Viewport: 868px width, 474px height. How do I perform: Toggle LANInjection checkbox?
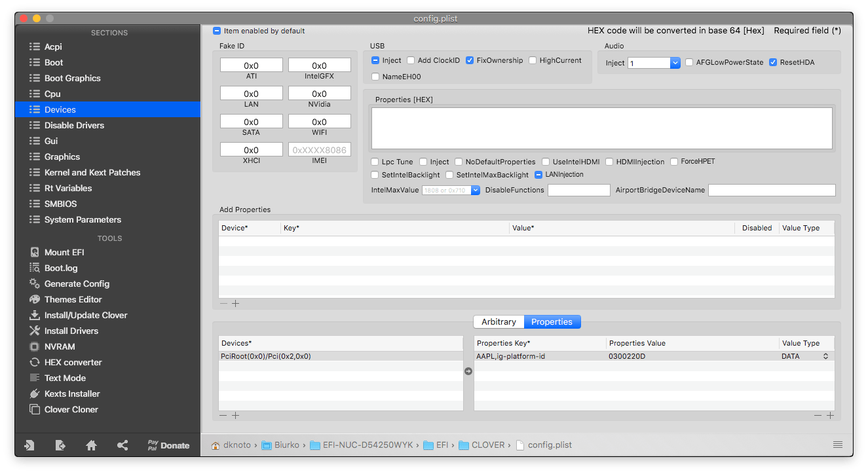[x=538, y=175]
